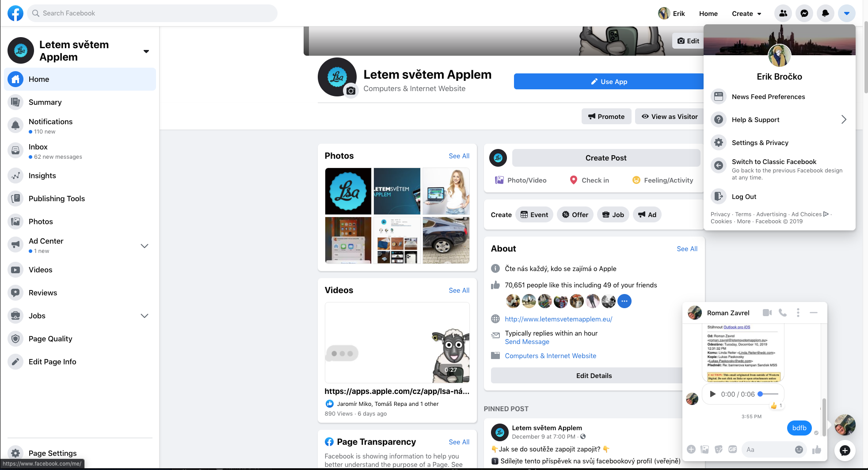This screenshot has height=470, width=868.
Task: Open page Notifications with 110 new
Action: (80, 126)
